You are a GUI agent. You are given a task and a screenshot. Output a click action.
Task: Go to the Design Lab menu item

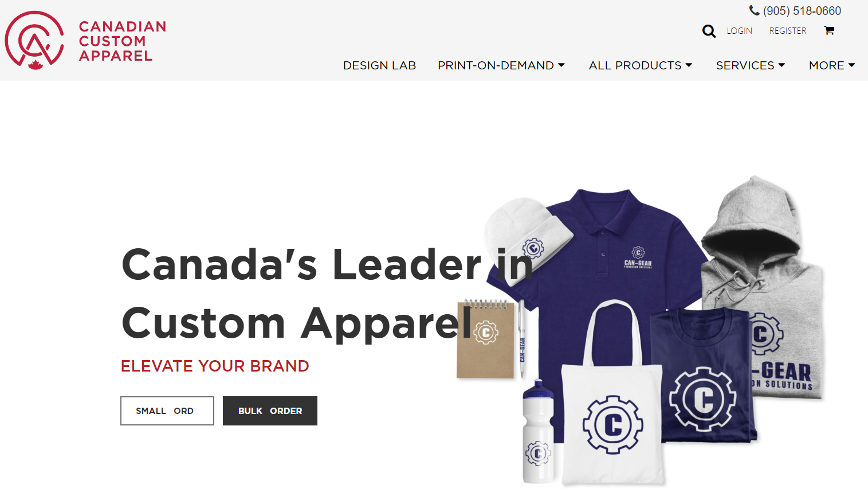[x=379, y=65]
